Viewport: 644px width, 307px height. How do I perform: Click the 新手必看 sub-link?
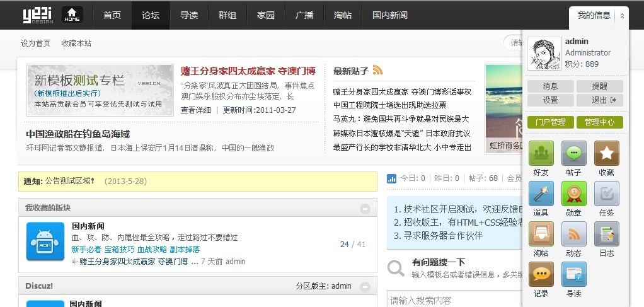click(x=86, y=250)
